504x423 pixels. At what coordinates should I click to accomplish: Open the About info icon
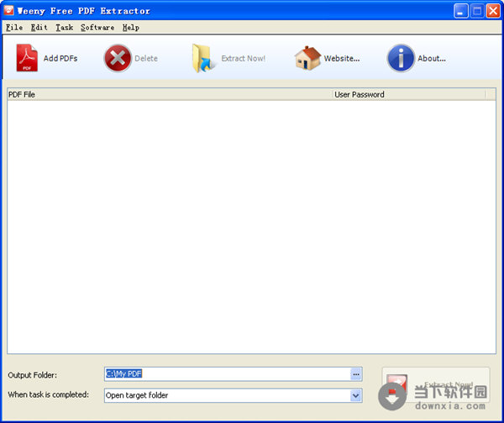tap(401, 58)
